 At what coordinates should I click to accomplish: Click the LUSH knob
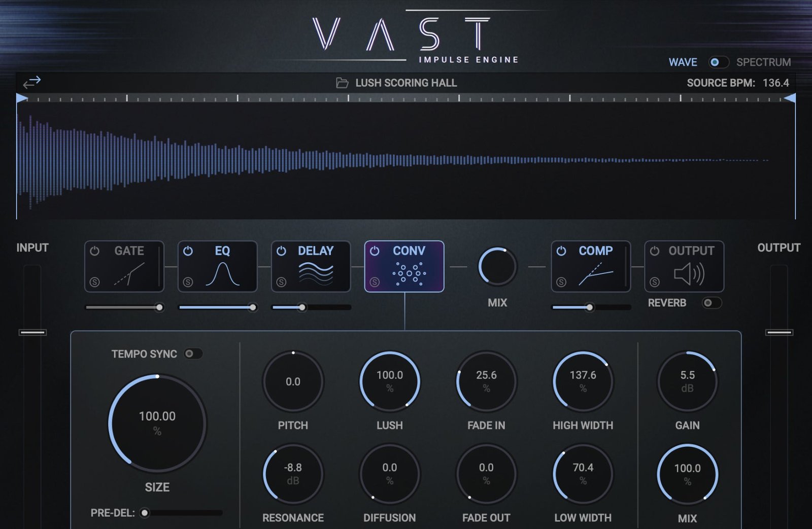[x=390, y=381]
